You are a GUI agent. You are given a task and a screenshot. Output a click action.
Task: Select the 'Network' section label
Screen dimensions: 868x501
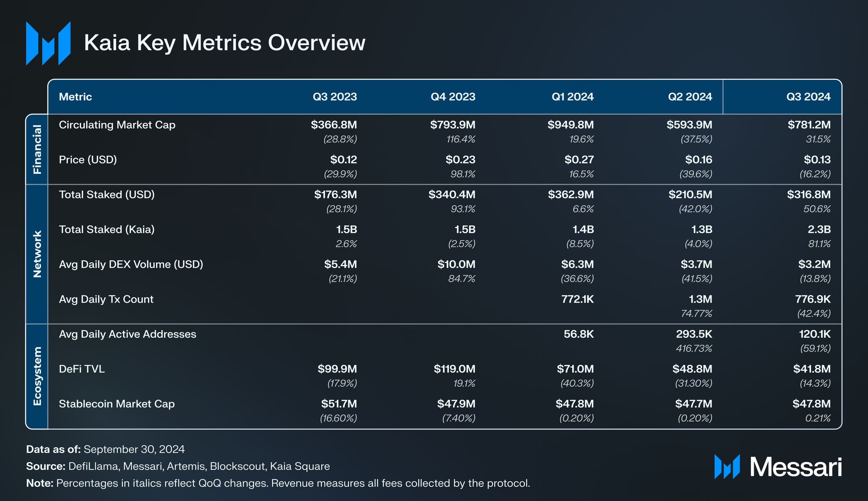click(37, 254)
